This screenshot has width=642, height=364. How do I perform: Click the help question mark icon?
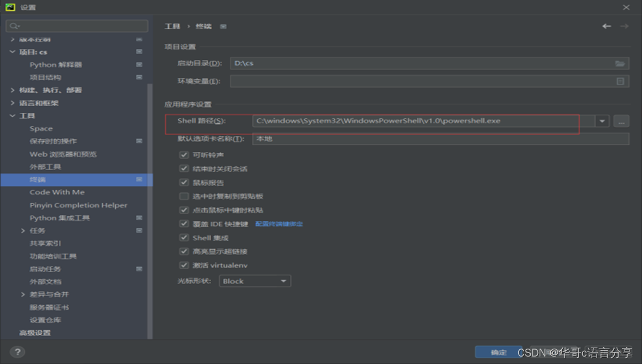click(16, 351)
